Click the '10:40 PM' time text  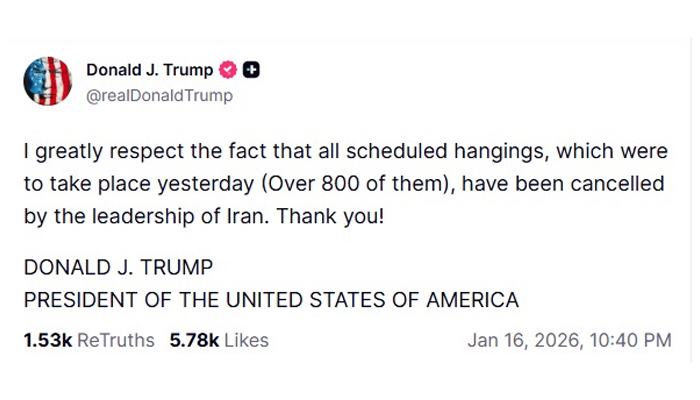pos(630,340)
